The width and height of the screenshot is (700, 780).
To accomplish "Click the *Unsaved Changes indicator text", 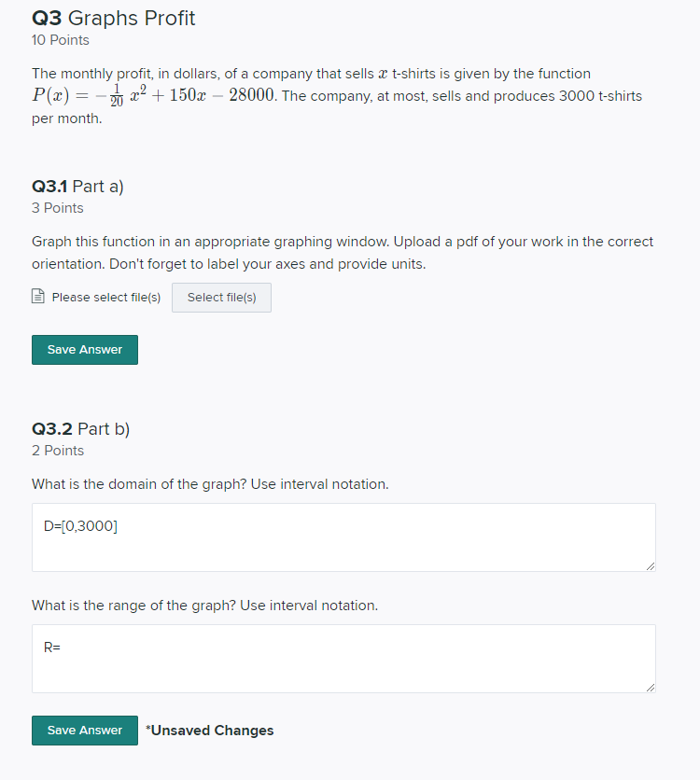I will 210,731.
